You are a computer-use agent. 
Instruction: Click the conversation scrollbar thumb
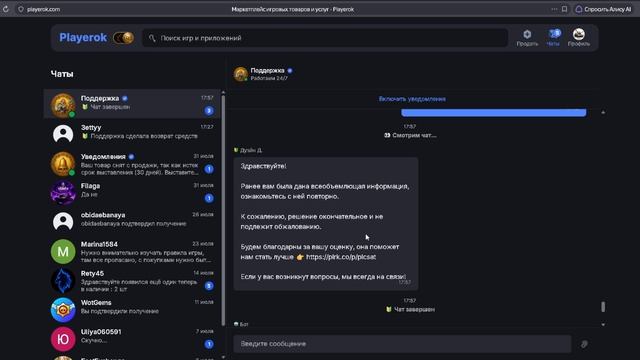coord(603,307)
